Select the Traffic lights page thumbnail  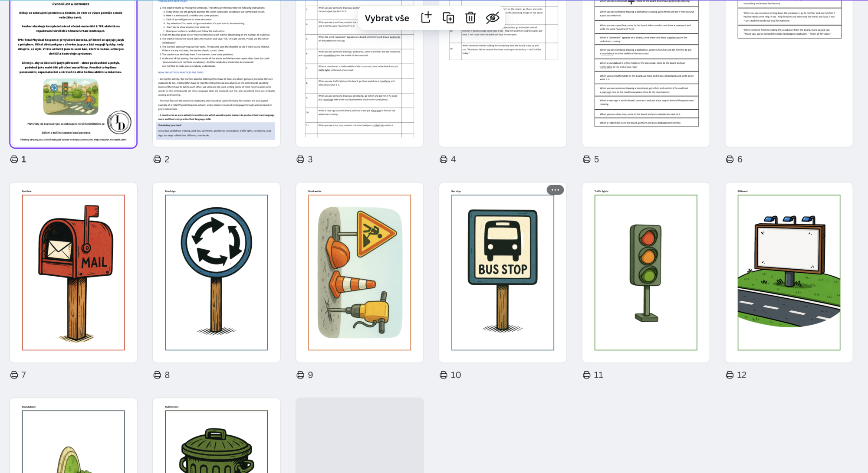click(x=645, y=272)
